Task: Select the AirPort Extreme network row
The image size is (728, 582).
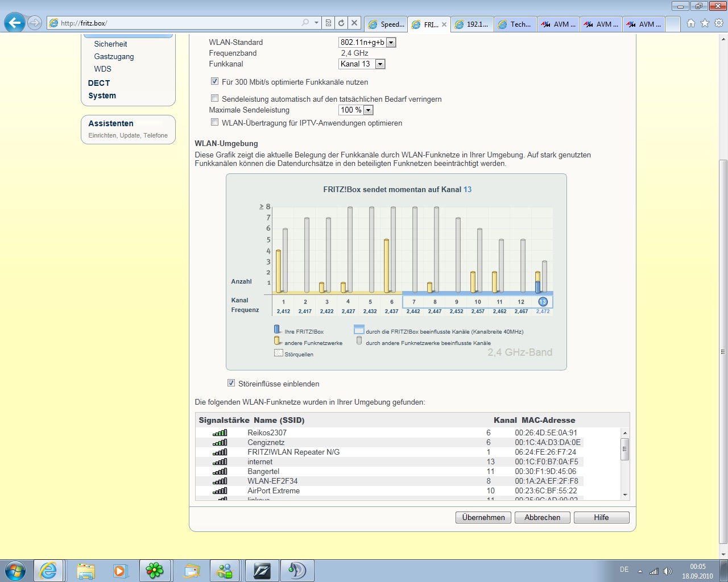Action: (390, 490)
